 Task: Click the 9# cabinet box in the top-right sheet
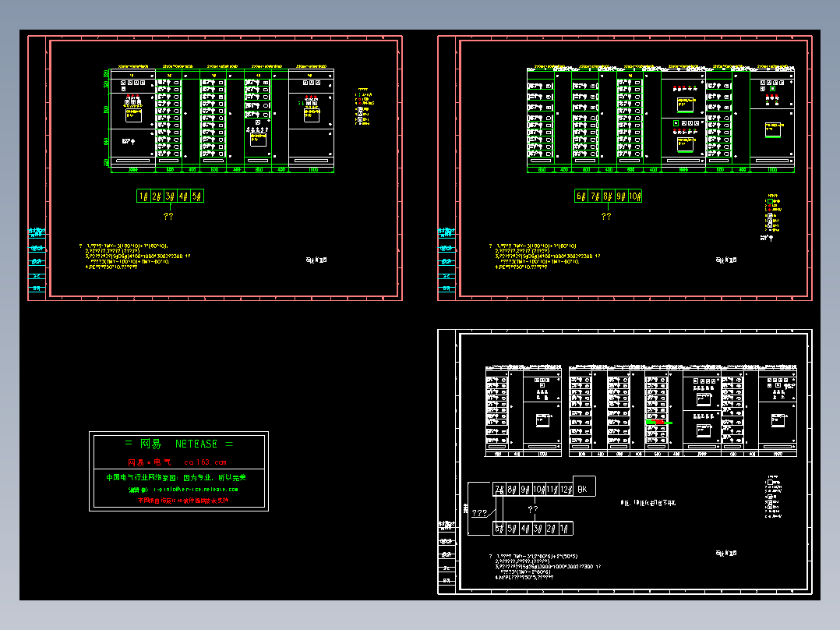[622, 196]
